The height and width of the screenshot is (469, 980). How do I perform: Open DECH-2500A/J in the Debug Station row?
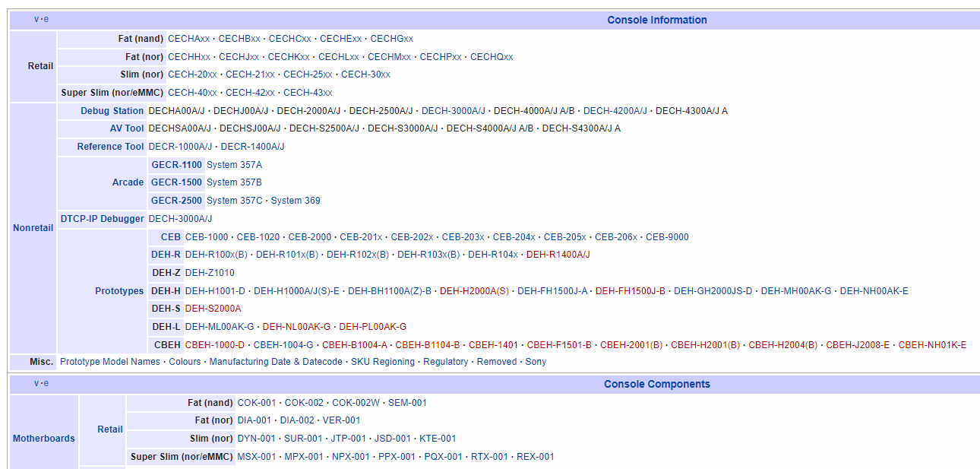[x=381, y=111]
